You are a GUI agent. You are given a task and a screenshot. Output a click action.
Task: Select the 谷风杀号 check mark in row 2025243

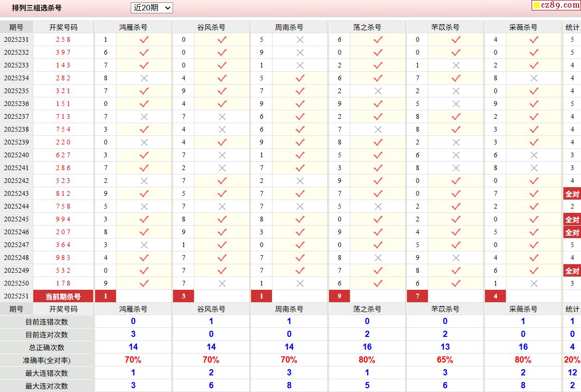pos(222,194)
